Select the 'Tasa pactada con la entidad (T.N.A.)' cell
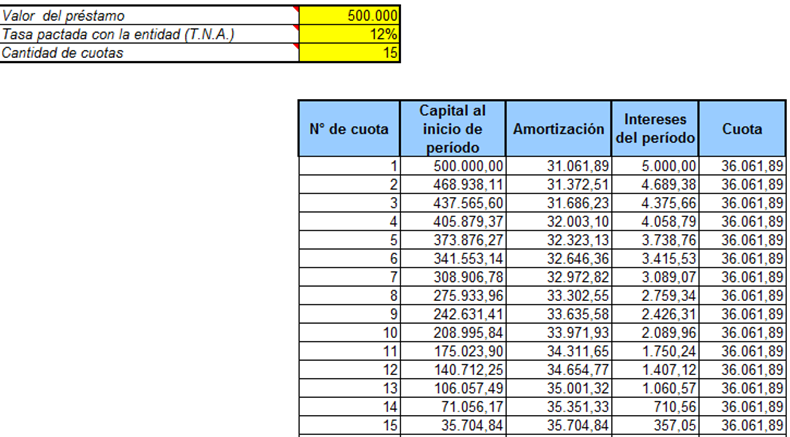 150,35
